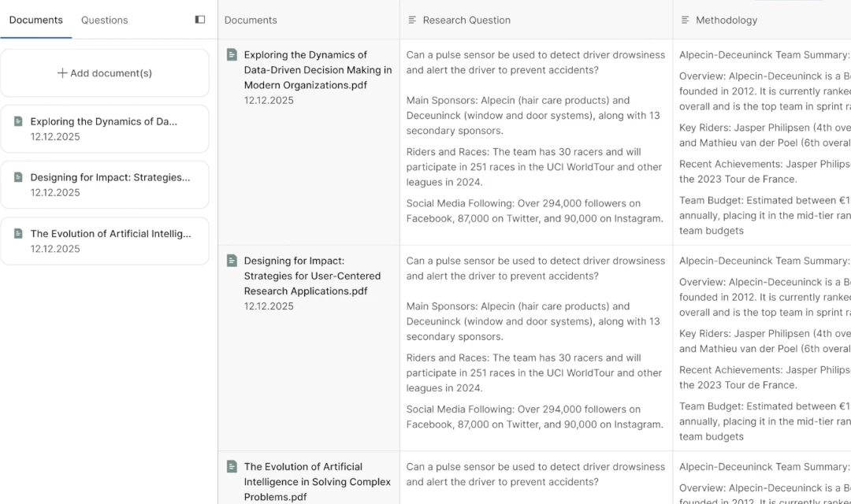Switch to the Questions tab

pyautogui.click(x=104, y=20)
